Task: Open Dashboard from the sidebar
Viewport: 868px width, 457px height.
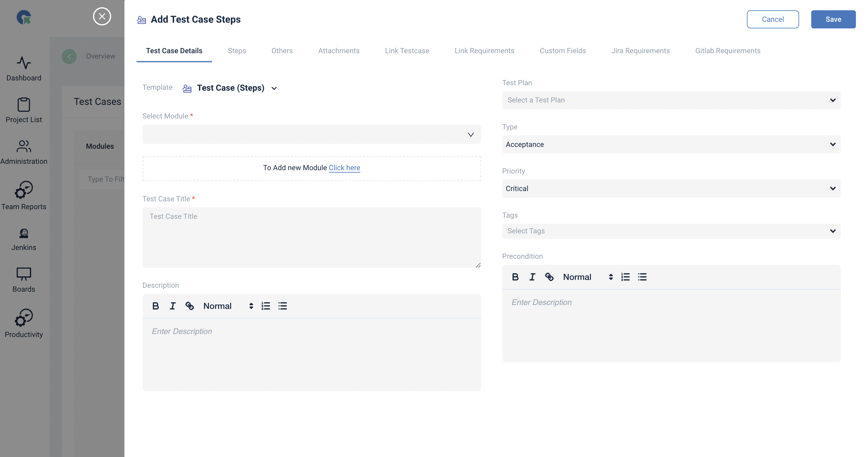Action: [x=24, y=69]
